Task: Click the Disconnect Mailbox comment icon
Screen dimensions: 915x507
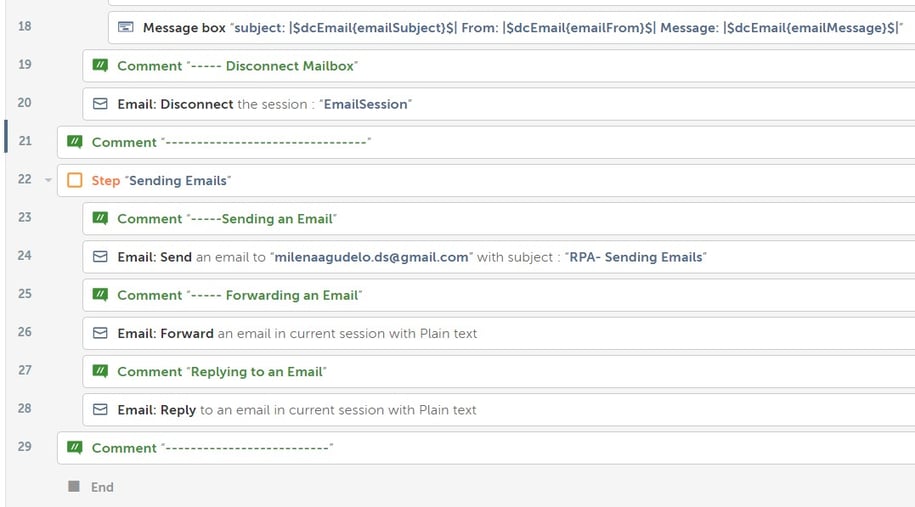Action: pos(100,65)
